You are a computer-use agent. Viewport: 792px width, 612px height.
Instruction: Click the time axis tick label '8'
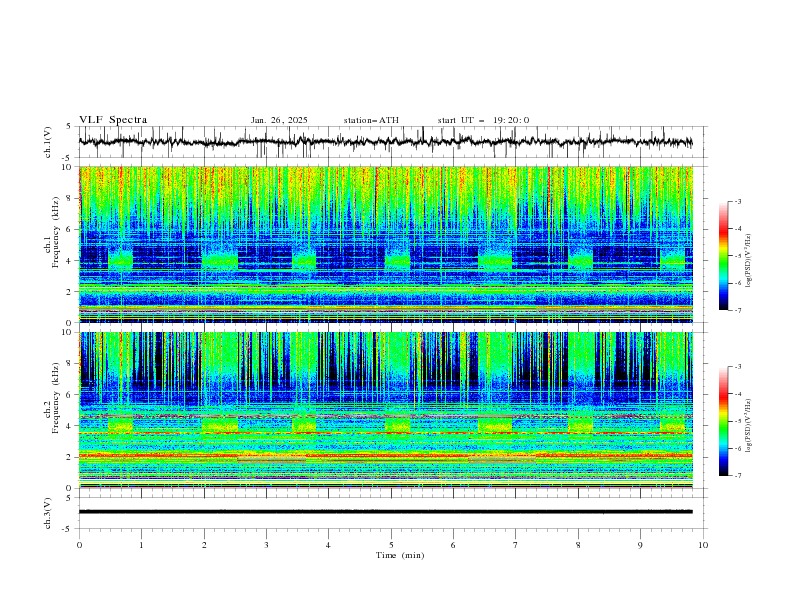pyautogui.click(x=578, y=545)
